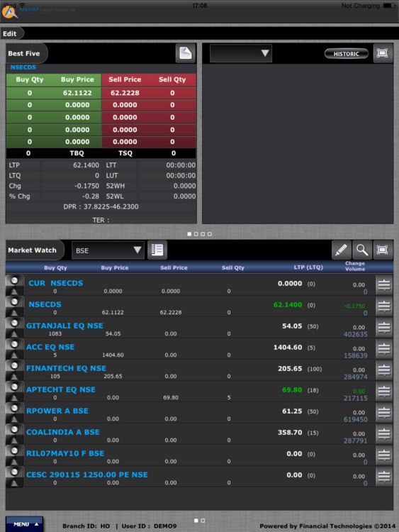The image size is (399, 532).
Task: Check iPad battery status indicator
Action: pos(390,6)
